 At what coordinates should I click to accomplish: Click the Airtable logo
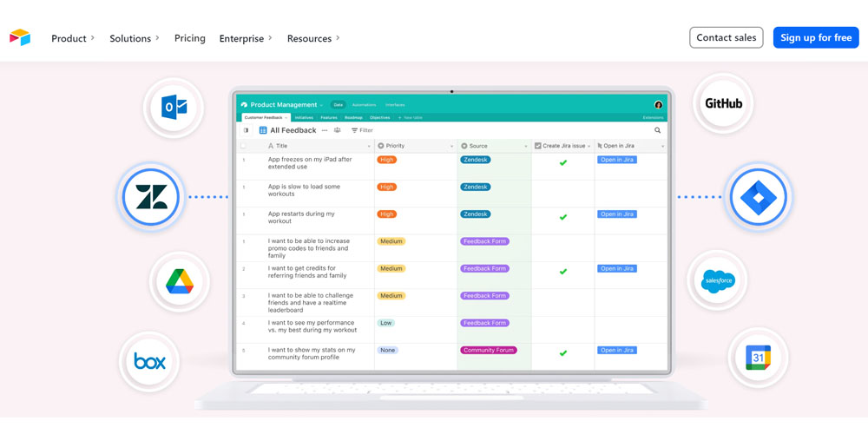tap(20, 37)
